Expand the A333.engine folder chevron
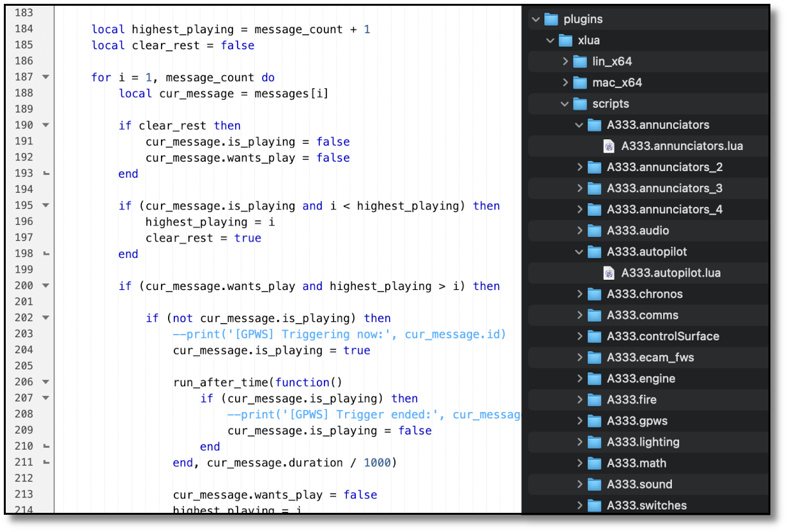Screen dimensions: 787x532 (579, 379)
